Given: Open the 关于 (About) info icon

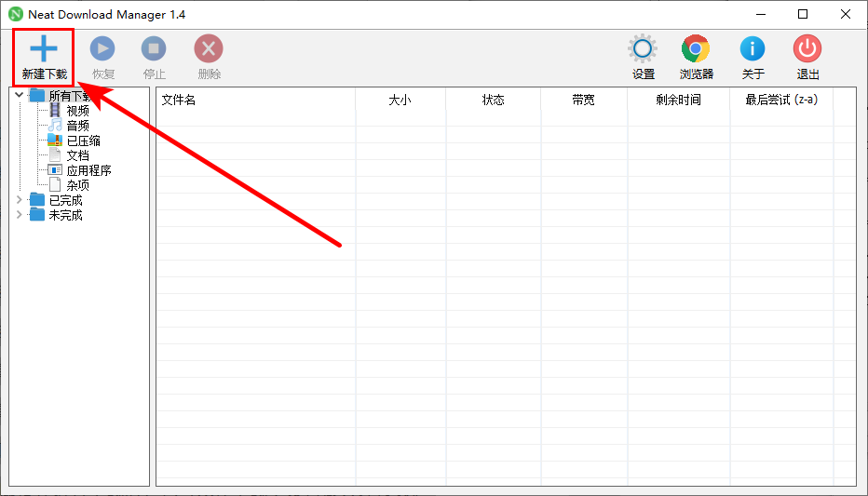Looking at the screenshot, I should pyautogui.click(x=753, y=49).
